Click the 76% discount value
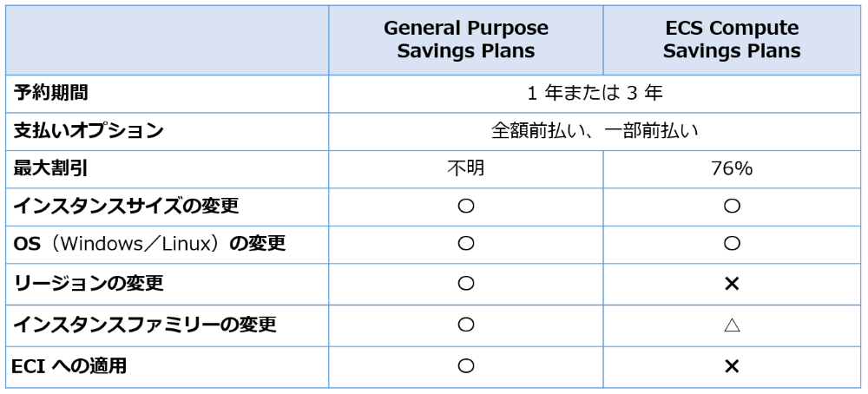Screen dimensions: 868x394 [732, 168]
